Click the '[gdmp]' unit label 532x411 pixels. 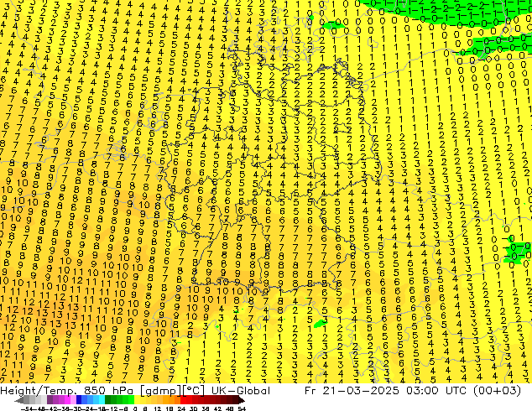(x=161, y=391)
